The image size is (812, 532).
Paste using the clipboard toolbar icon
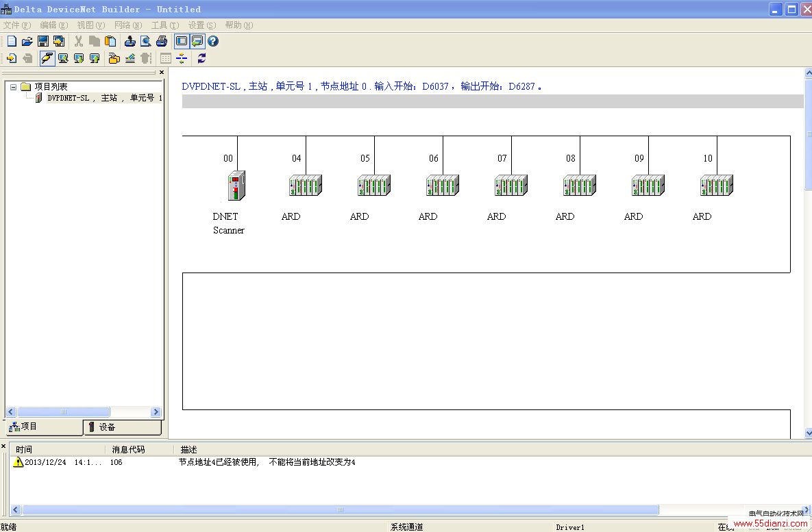pyautogui.click(x=110, y=41)
